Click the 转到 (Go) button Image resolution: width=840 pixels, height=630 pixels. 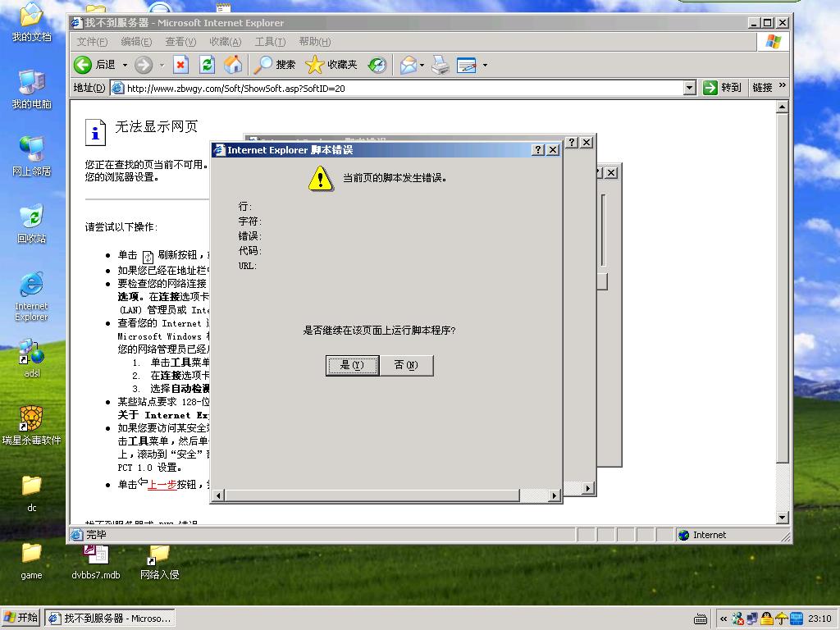(x=722, y=88)
